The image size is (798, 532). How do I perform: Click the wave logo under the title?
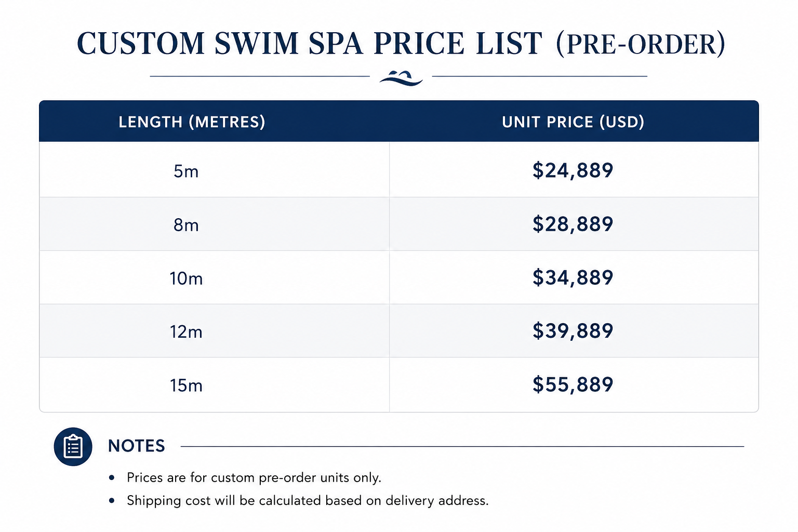pyautogui.click(x=401, y=78)
